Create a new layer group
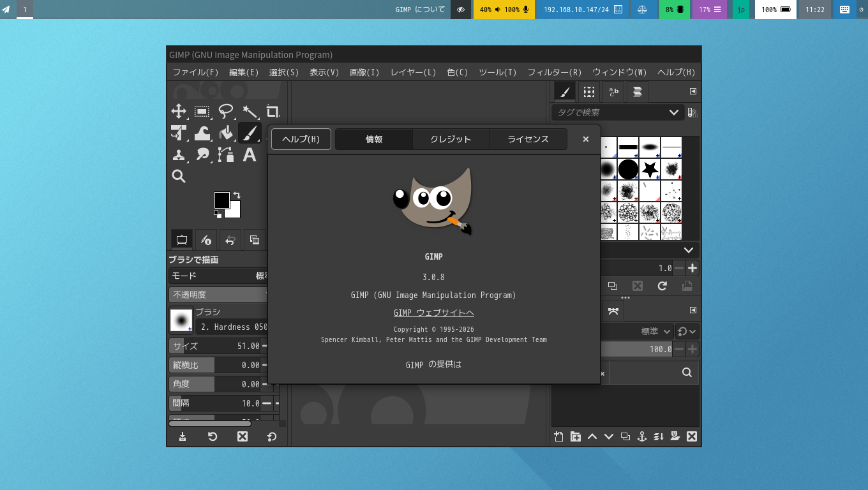This screenshot has height=490, width=868. pyautogui.click(x=576, y=436)
